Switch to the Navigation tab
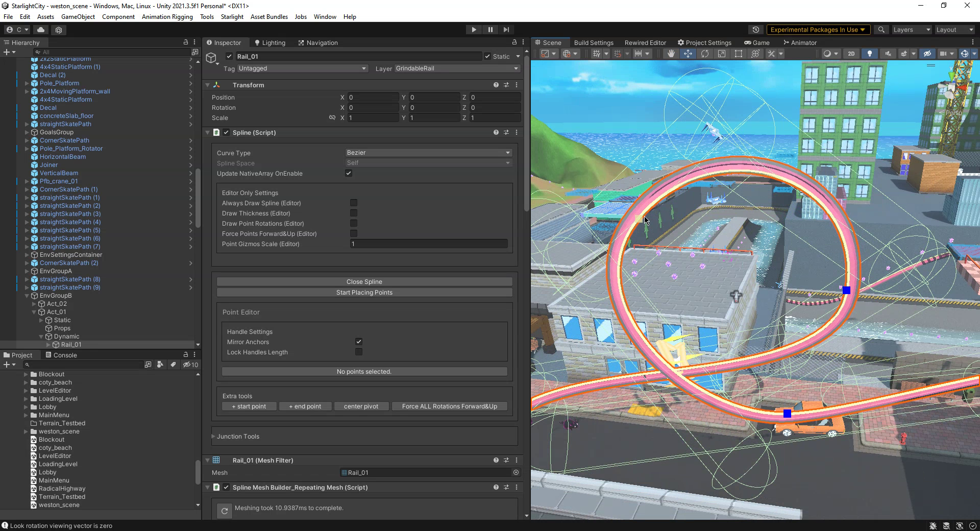Viewport: 980px width, 531px height. tap(318, 42)
